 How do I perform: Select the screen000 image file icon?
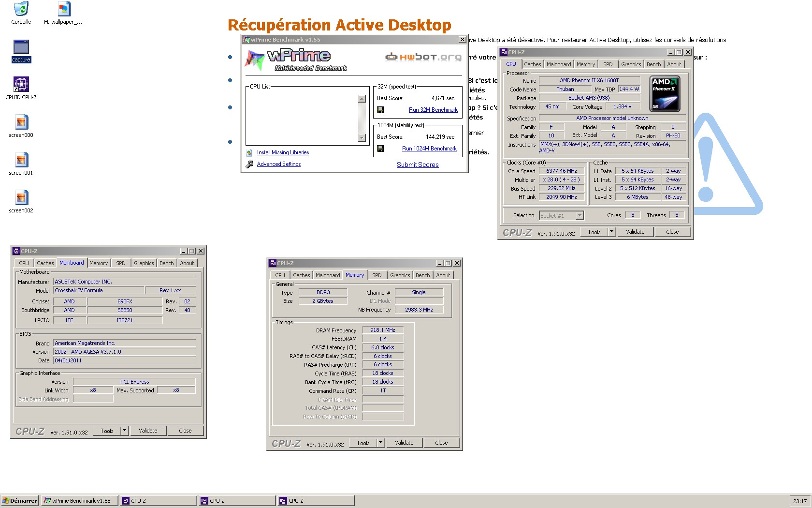point(21,122)
